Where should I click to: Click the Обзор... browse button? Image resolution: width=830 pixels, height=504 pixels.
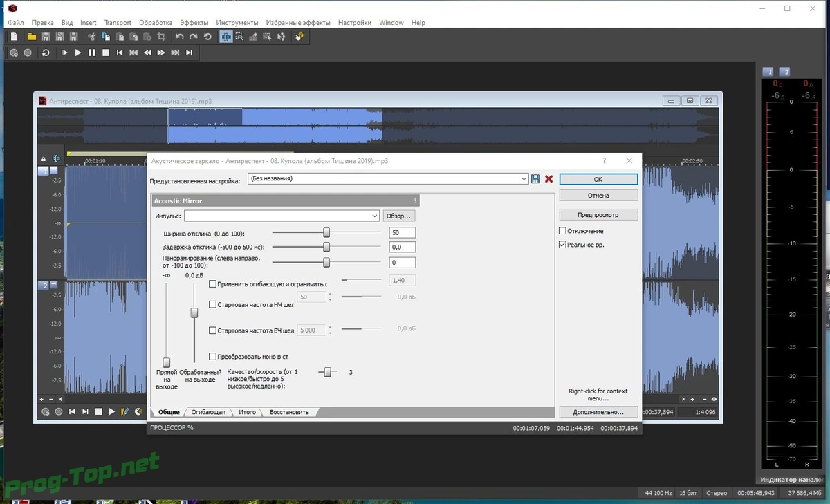[399, 216]
